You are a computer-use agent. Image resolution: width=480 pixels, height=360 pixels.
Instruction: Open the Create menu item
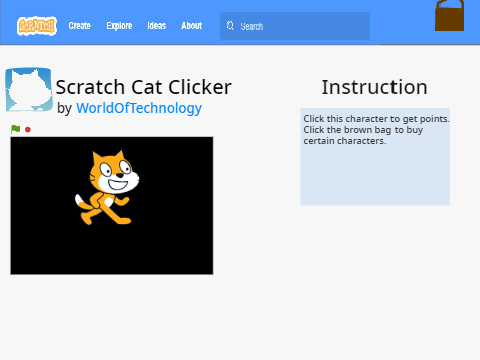point(79,26)
